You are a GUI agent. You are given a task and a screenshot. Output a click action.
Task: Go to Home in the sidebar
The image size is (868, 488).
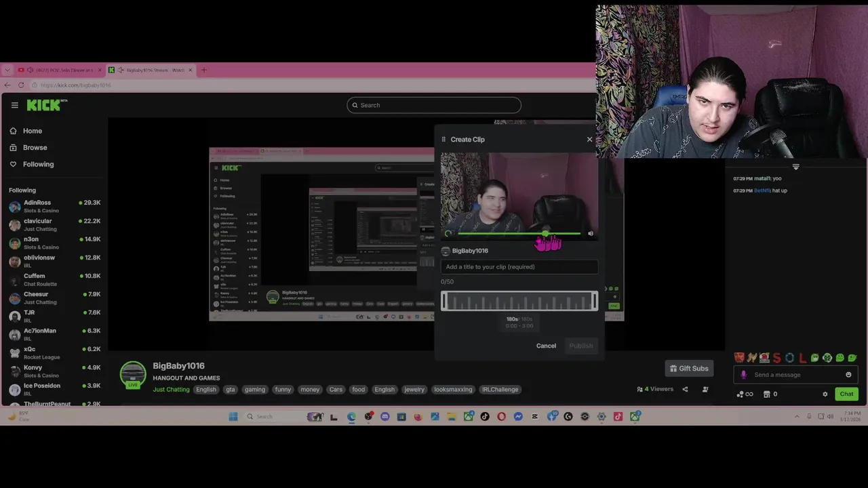(26, 131)
